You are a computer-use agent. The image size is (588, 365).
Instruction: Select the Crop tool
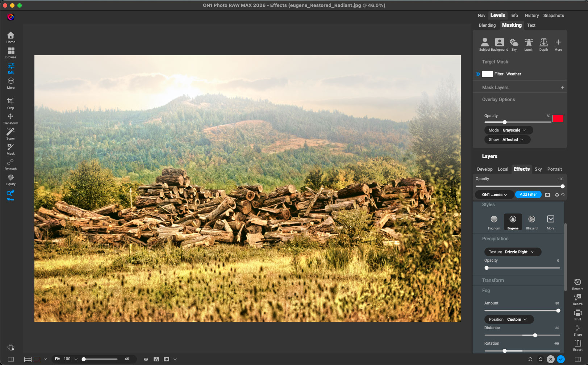[11, 103]
